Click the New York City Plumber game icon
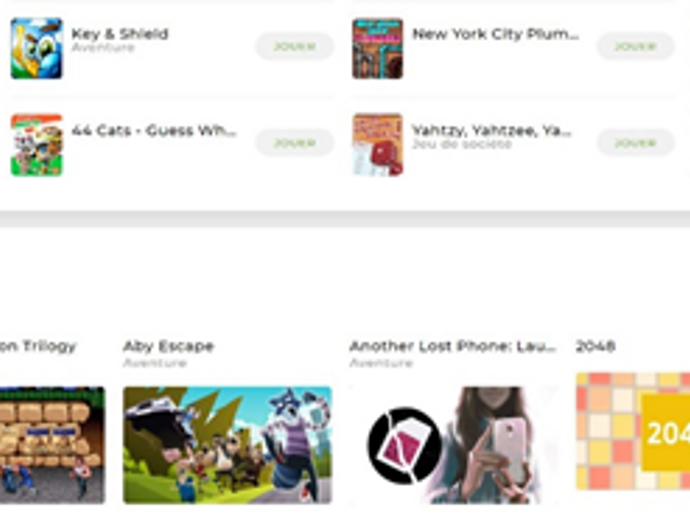This screenshot has height=518, width=690. (378, 48)
